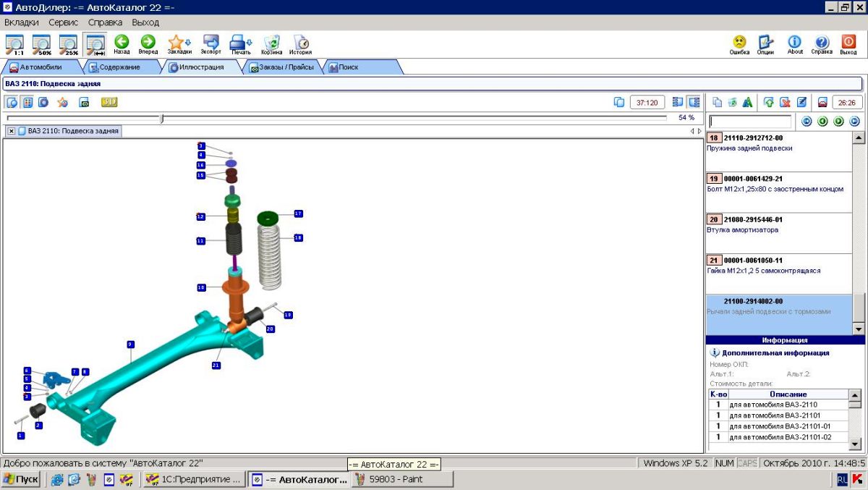Click the stacked windows icon beside 37:120
The height and width of the screenshot is (490, 868).
[x=618, y=102]
